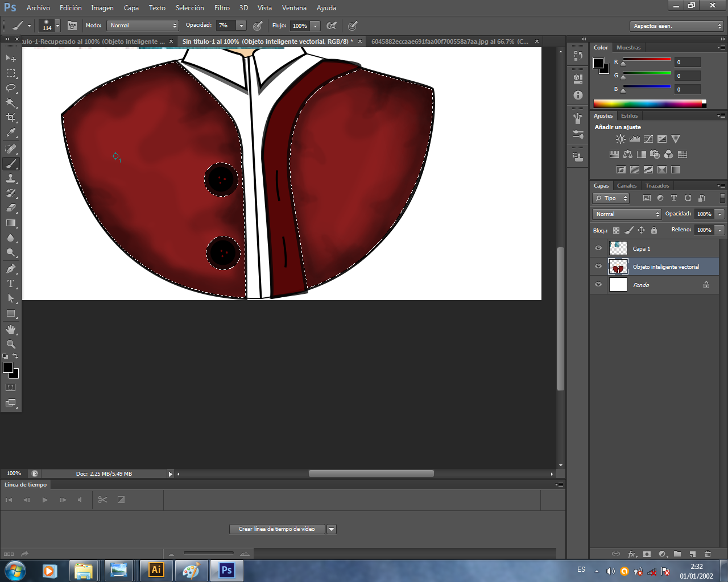This screenshot has height=582, width=728.
Task: Toggle lock image pixels
Action: click(628, 230)
